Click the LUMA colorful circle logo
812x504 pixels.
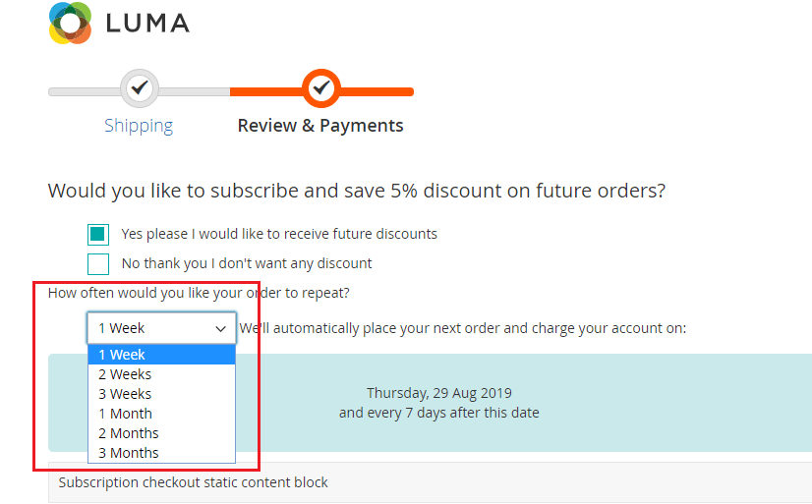point(70,23)
